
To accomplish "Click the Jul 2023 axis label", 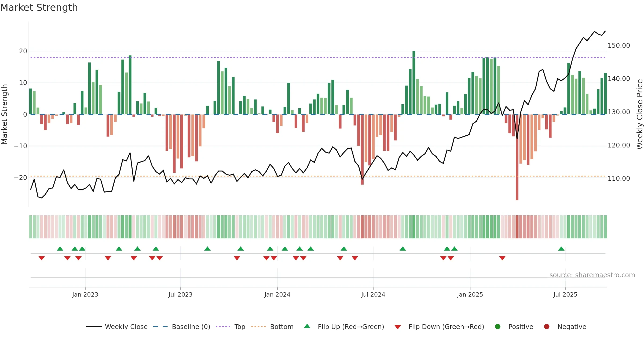I will pyautogui.click(x=180, y=294).
